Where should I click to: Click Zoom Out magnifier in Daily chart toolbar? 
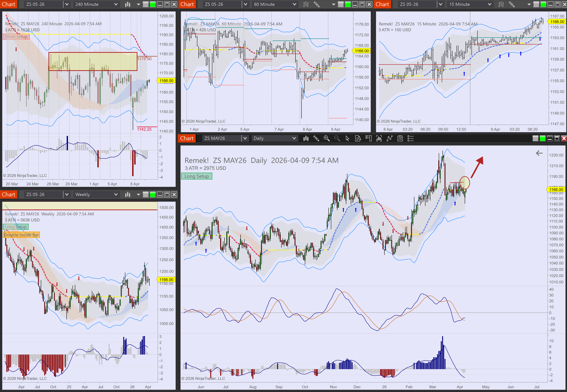pos(337,138)
